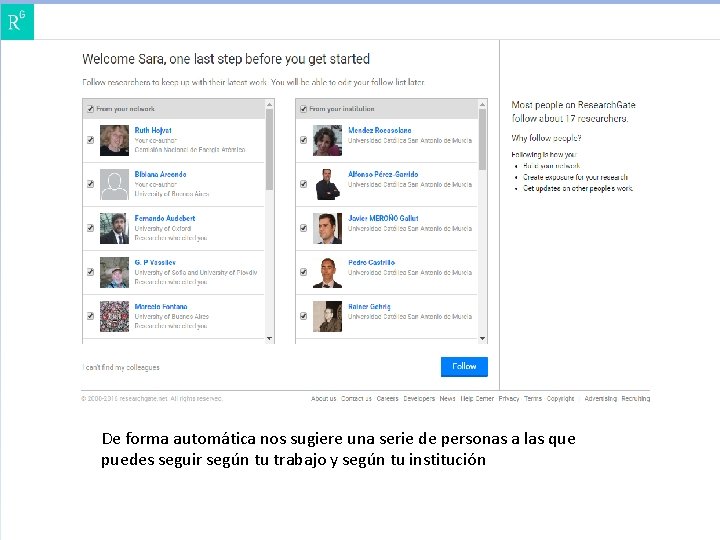Viewport: 720px width, 540px height.
Task: Click Marcelo Fontana's profile image
Action: coord(114,316)
